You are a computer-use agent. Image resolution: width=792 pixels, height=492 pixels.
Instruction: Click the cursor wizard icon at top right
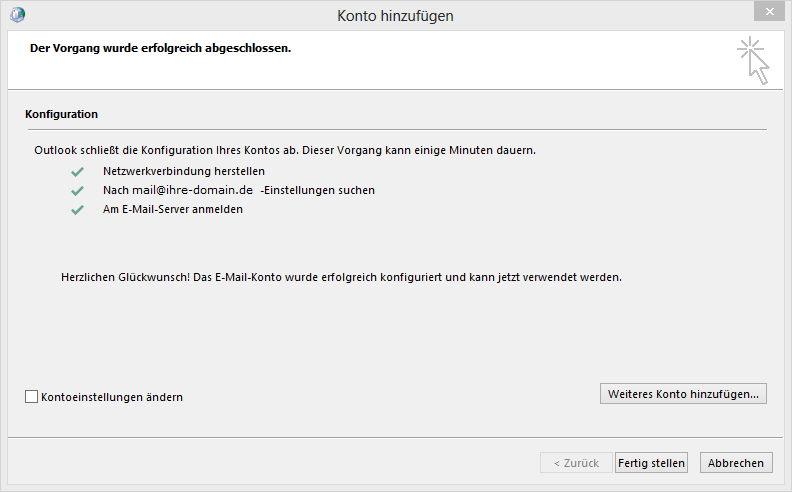[x=753, y=61]
